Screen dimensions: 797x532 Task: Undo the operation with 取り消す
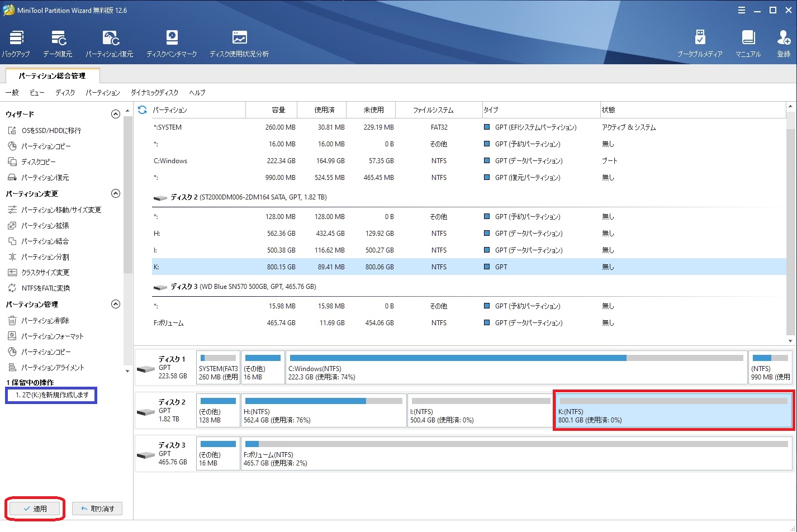click(97, 509)
